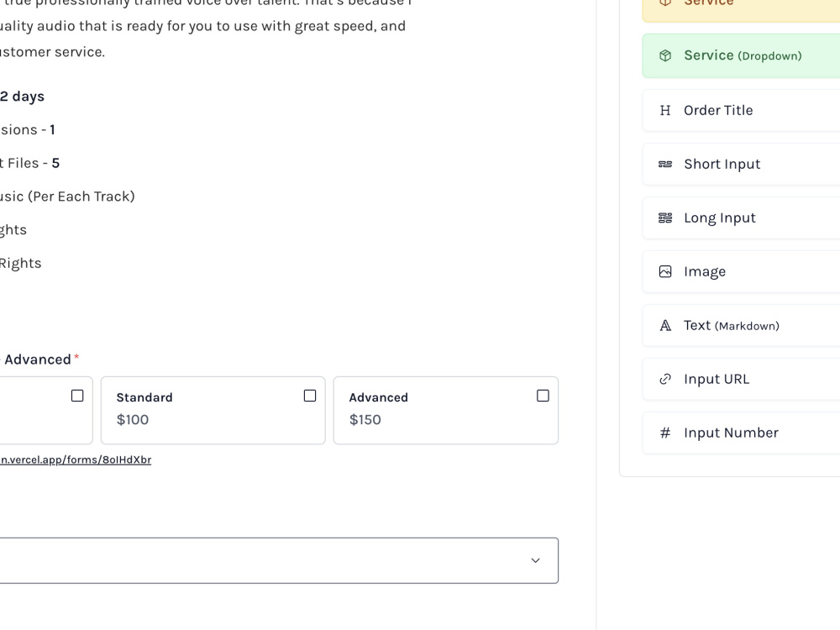
Task: Click the H icon for Order Title
Action: 664,110
